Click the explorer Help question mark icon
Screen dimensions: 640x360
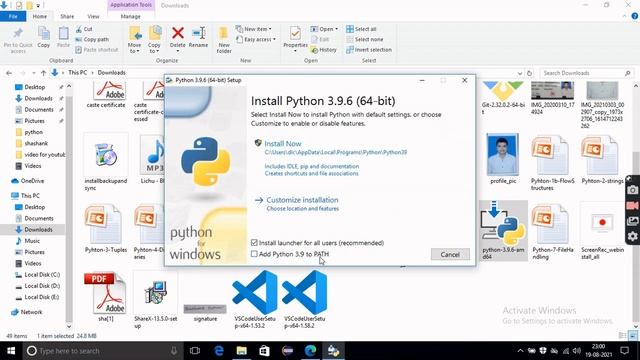[635, 16]
